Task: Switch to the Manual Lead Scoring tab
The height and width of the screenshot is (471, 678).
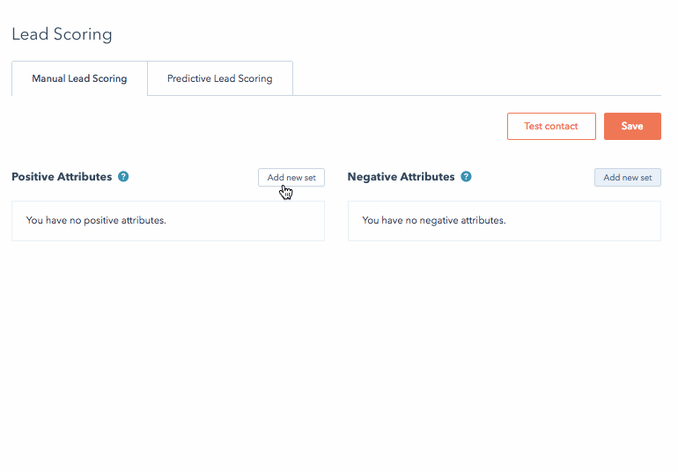Action: coord(79,79)
